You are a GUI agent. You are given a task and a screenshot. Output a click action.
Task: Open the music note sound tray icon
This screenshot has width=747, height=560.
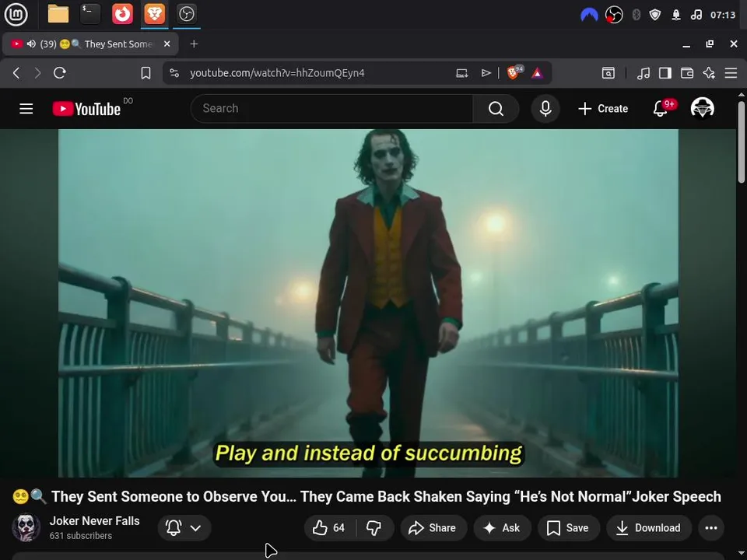click(696, 15)
